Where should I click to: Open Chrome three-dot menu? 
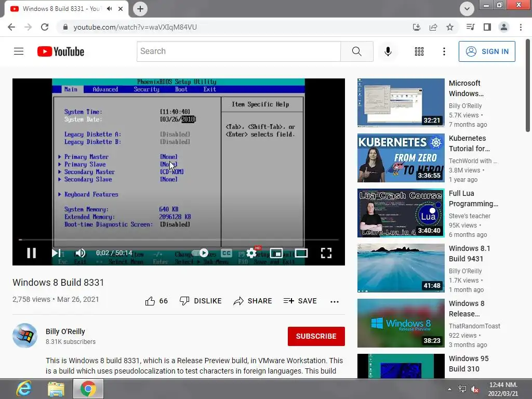[x=521, y=27]
